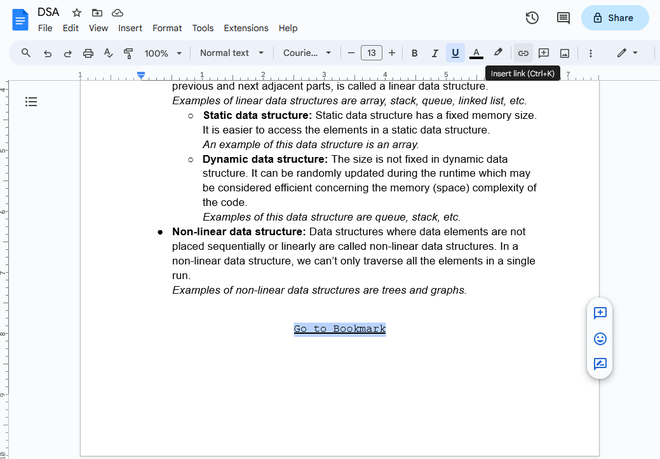Screen dimensions: 660x459
Task: Open the Format menu
Action: 167,28
